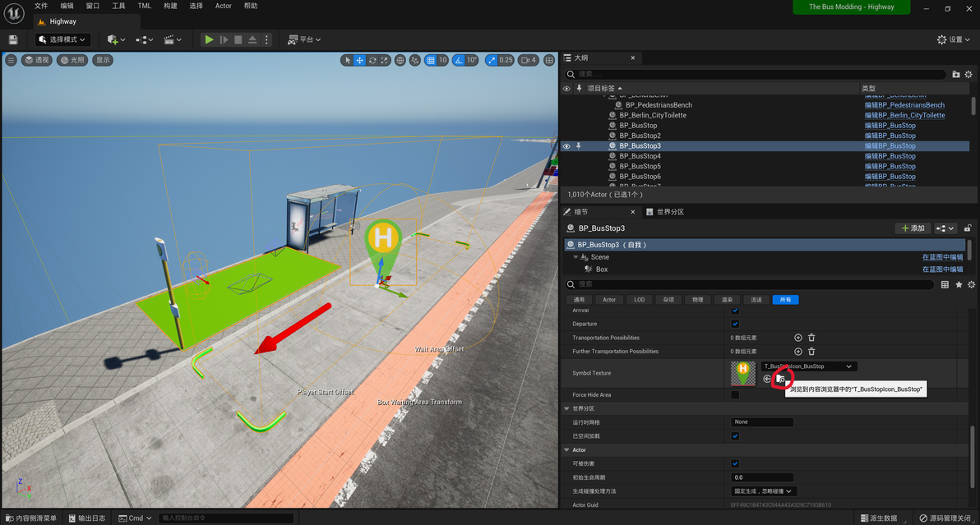Image resolution: width=980 pixels, height=525 pixels.
Task: Click the Symbol Texture thumbnail
Action: 743,373
